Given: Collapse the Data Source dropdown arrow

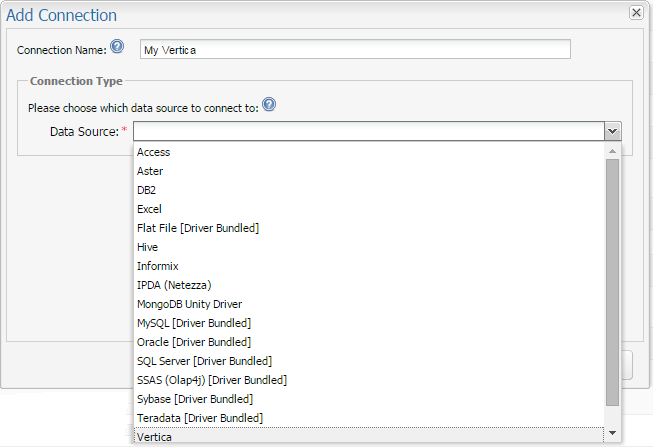Looking at the screenshot, I should (612, 131).
